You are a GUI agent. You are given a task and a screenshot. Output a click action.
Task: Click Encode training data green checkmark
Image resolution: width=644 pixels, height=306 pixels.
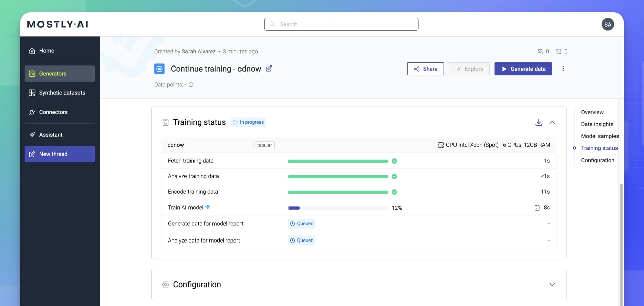coord(394,192)
